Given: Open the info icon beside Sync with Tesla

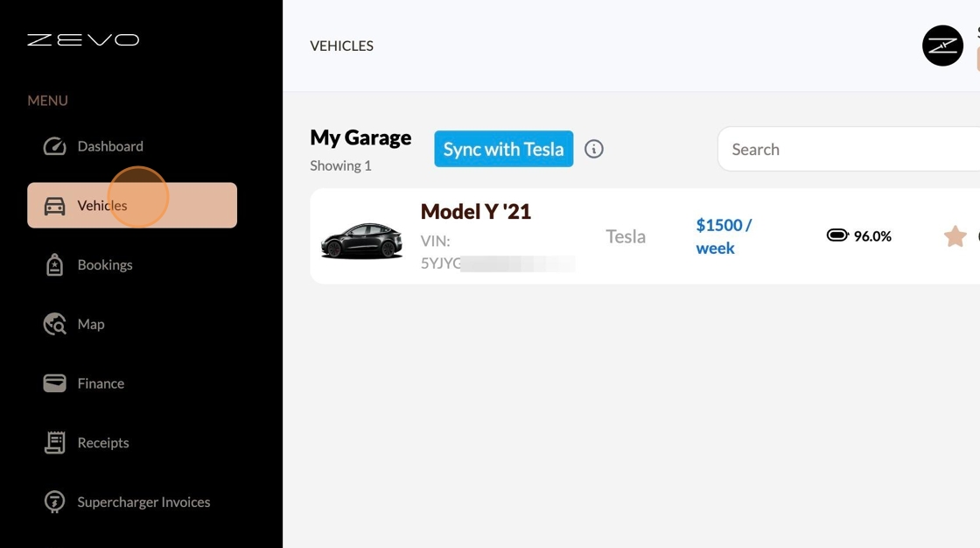Looking at the screenshot, I should click(594, 149).
